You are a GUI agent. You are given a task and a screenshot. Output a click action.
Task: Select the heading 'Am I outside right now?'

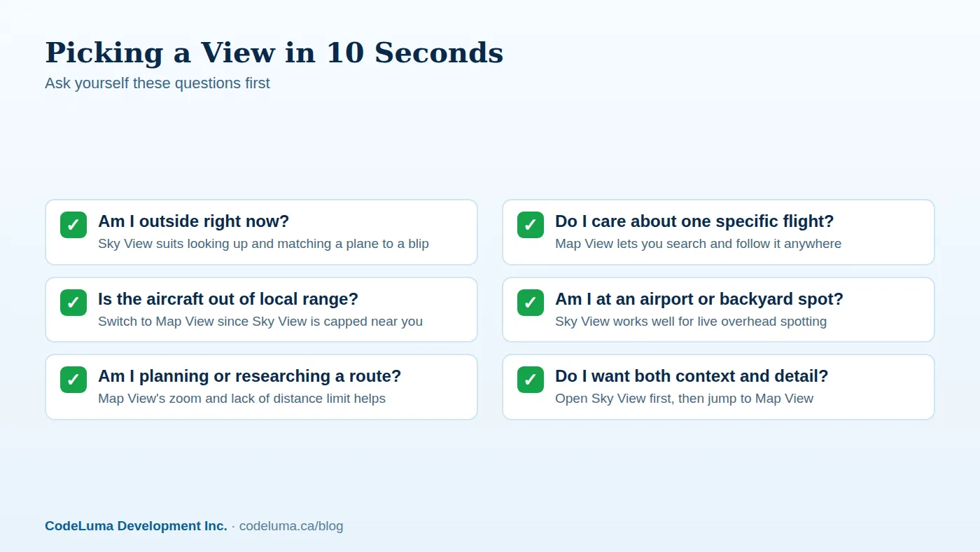[193, 221]
